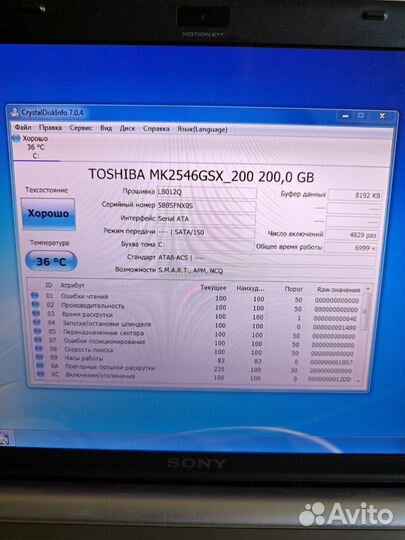Screen dimensions: 405x540
Task: Click the status orb for attribute 07
Action: click(x=39, y=340)
